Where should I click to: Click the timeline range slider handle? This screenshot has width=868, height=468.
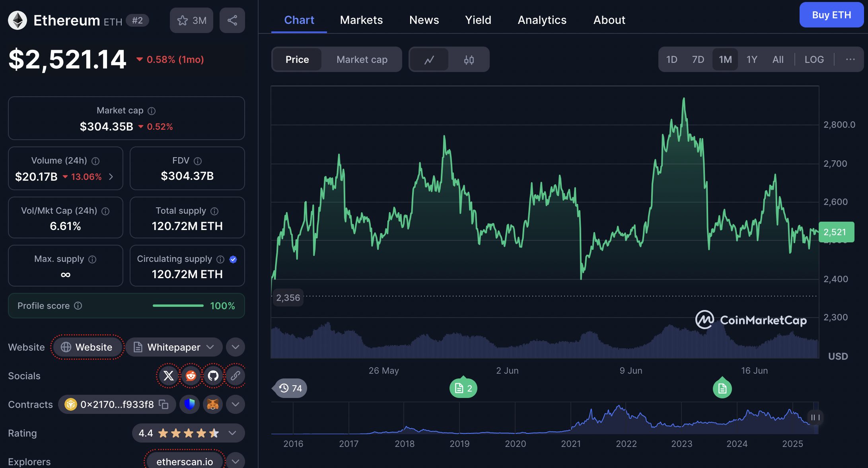pyautogui.click(x=815, y=417)
